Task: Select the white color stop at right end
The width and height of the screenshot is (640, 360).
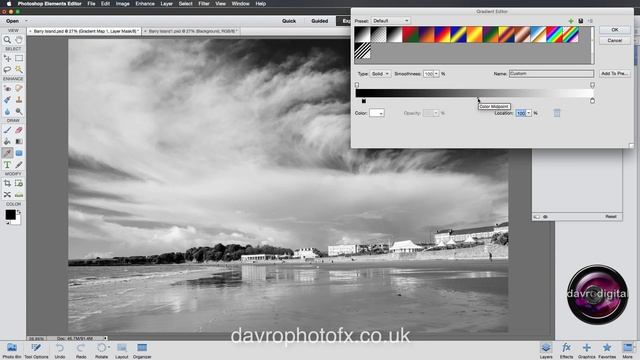Action: pyautogui.click(x=592, y=101)
